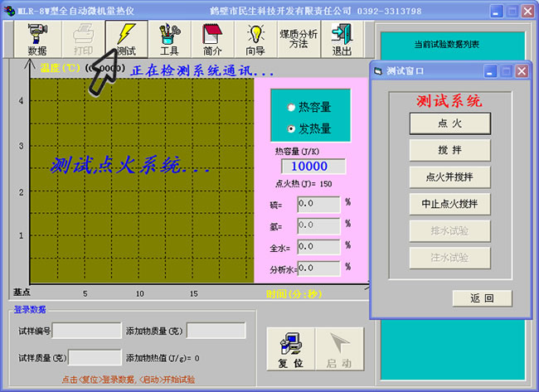Click the 试样质量 (克) input field
The height and width of the screenshot is (392, 539).
pos(95,358)
